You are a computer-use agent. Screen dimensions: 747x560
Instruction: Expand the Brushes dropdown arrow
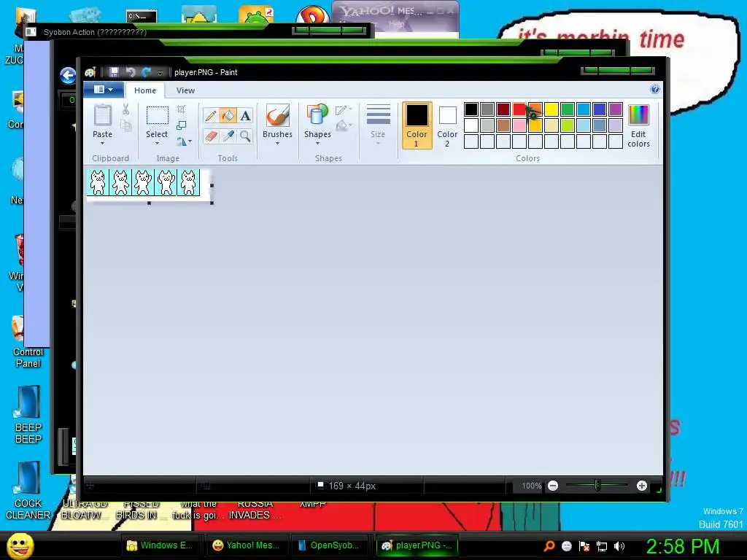pos(277,144)
